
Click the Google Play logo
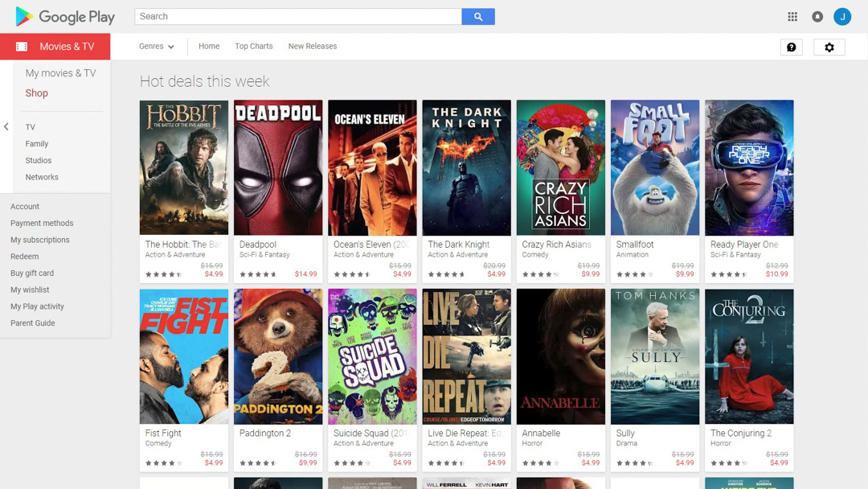[x=65, y=17]
